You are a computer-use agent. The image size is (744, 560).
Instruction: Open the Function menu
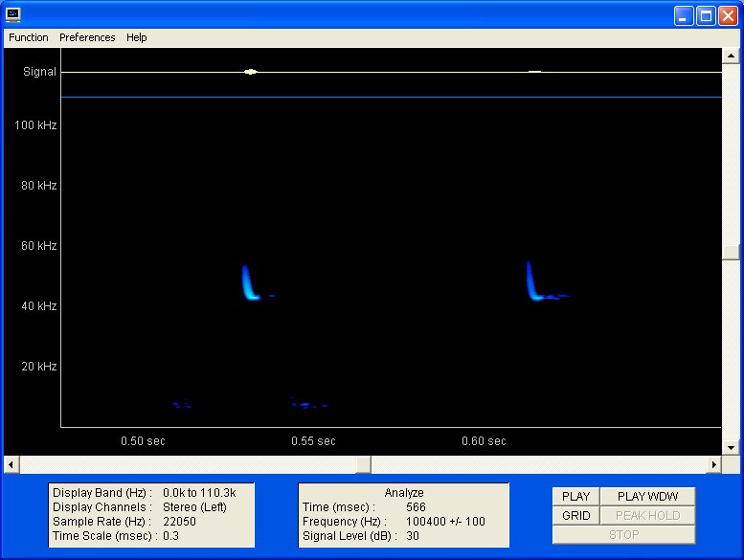29,37
